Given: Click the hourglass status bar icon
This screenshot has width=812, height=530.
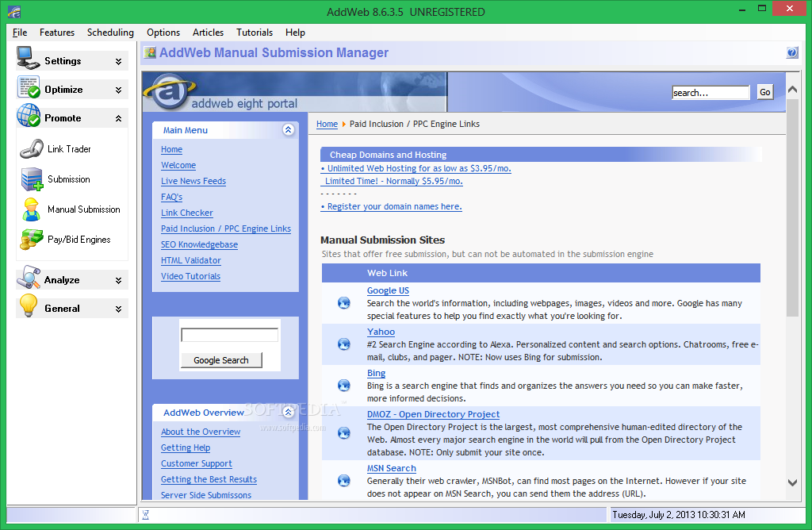Looking at the screenshot, I should (146, 514).
